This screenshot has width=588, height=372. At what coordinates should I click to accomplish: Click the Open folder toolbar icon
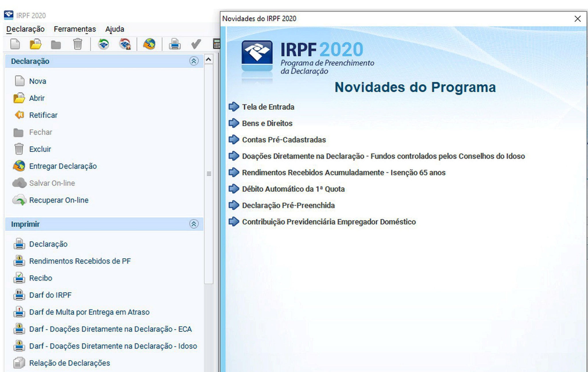[x=36, y=44]
